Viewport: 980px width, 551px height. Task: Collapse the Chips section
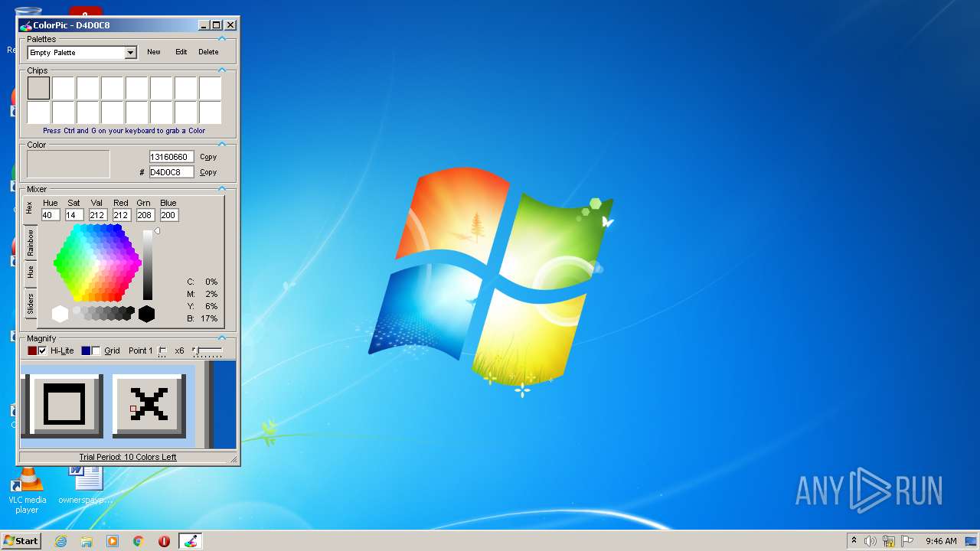click(x=222, y=70)
